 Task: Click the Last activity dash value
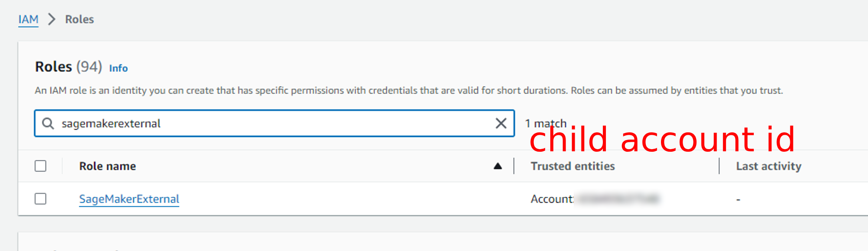(738, 199)
